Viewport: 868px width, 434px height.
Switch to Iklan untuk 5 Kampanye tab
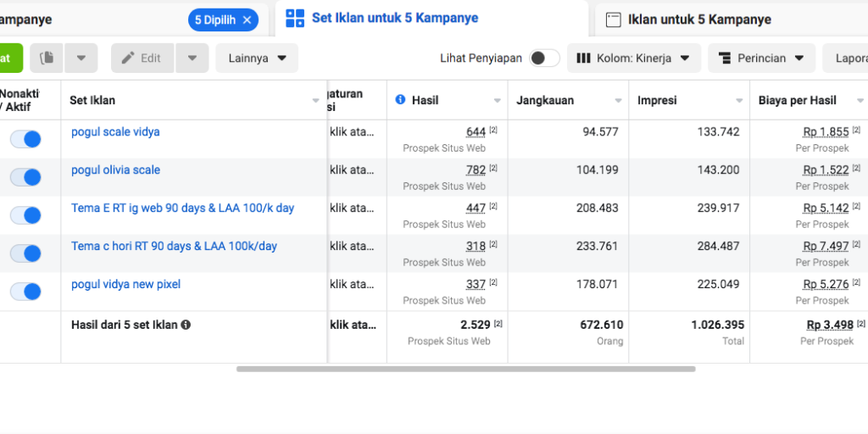698,19
